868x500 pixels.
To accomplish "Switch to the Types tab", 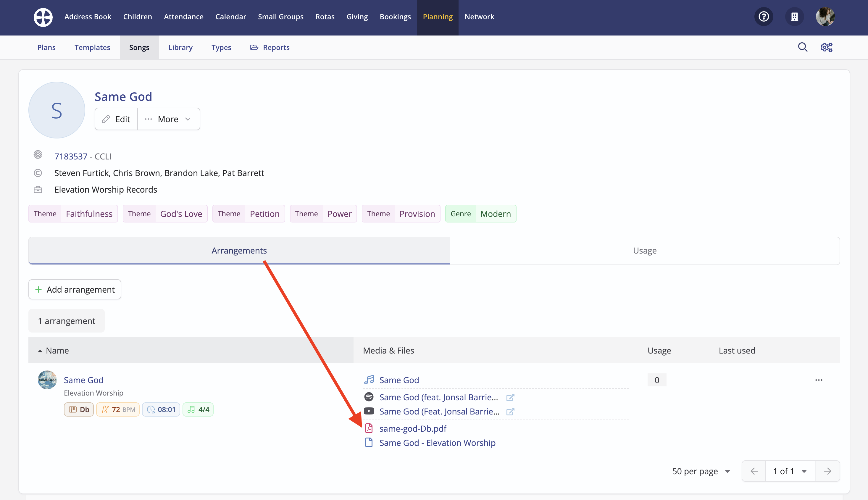I will point(221,47).
